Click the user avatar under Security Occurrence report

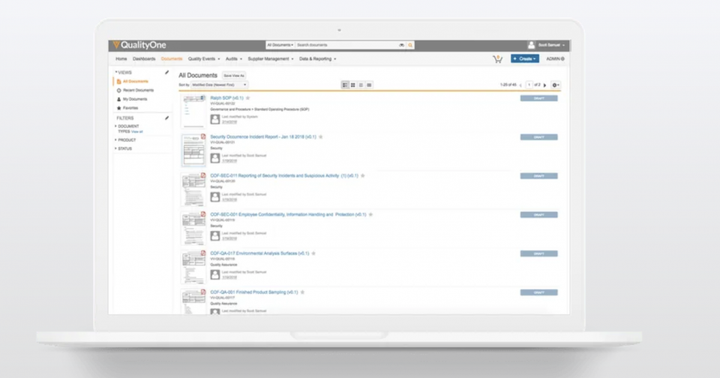pos(215,158)
